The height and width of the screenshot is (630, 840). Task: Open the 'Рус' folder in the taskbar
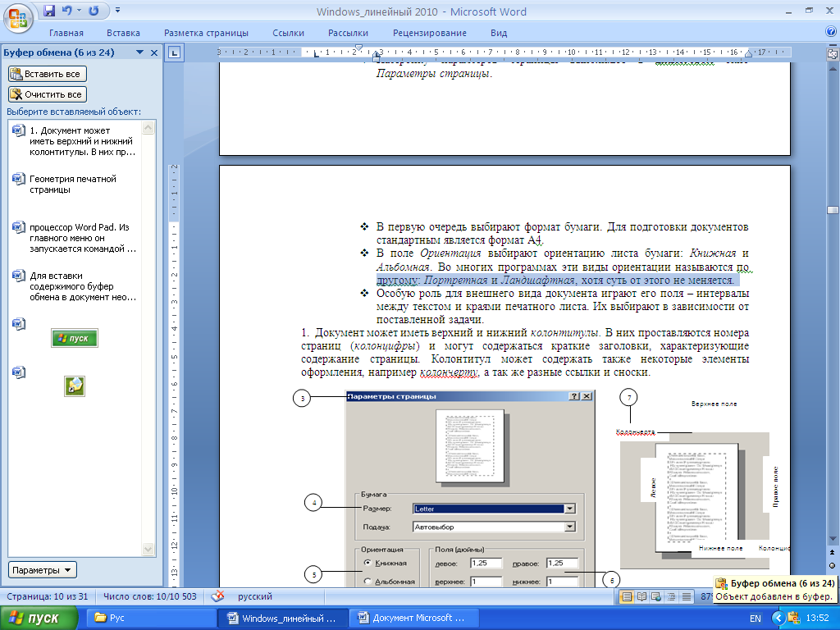click(150, 619)
